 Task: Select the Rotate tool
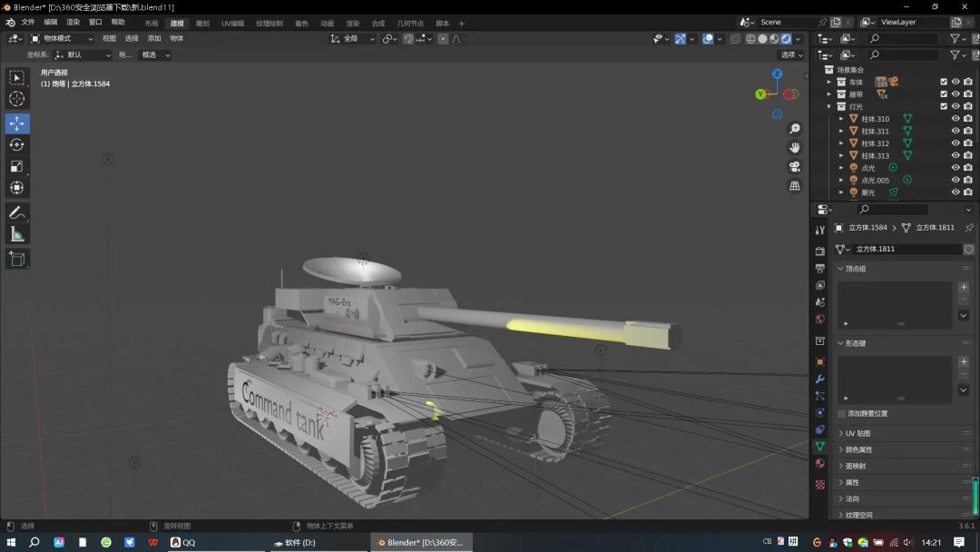tap(17, 145)
